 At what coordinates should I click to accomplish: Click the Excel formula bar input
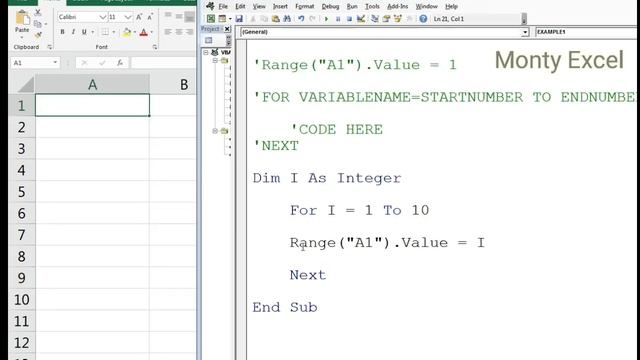tap(163, 63)
